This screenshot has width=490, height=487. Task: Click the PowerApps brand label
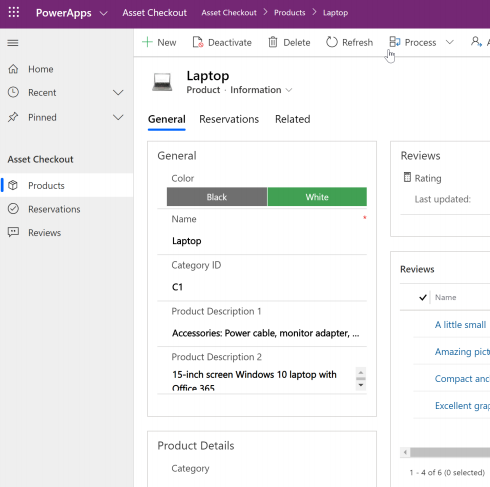[63, 13]
